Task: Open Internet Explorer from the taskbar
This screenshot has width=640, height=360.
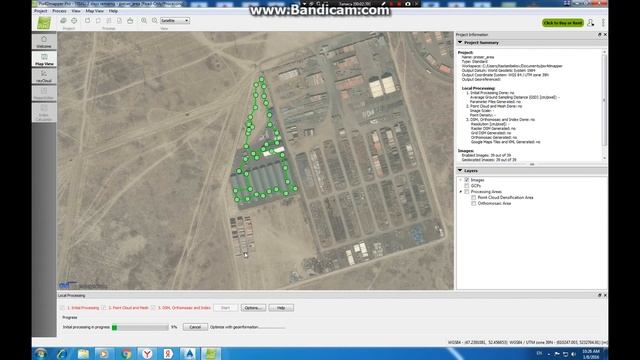Action: pyautogui.click(x=62, y=354)
